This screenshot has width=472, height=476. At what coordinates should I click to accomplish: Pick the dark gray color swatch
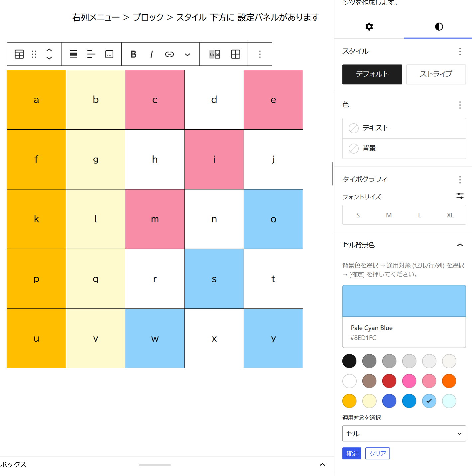pyautogui.click(x=369, y=361)
